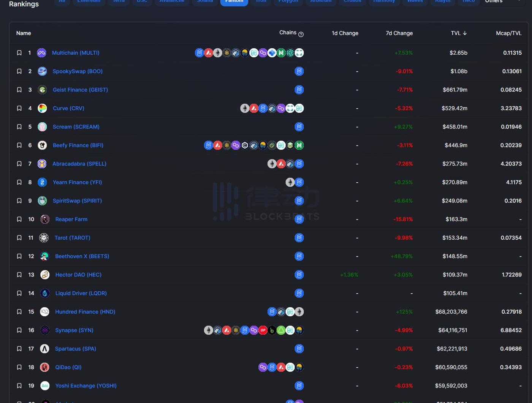
Task: Click the Tarot protocol logo icon
Action: click(x=44, y=238)
